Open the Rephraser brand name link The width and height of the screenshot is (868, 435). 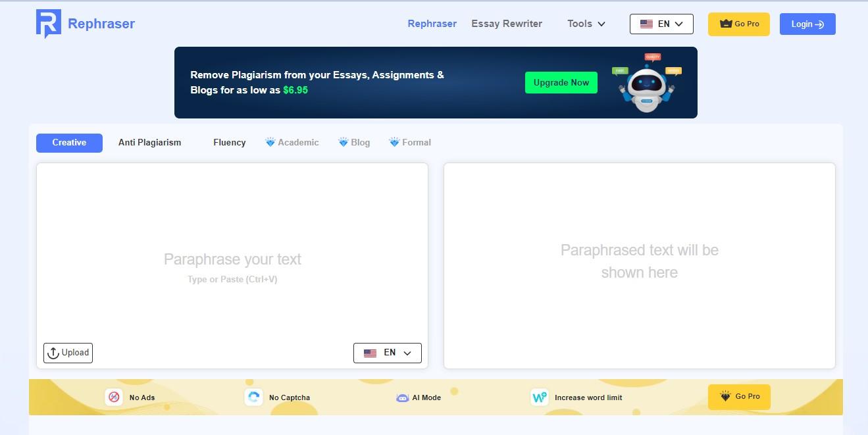[x=101, y=24]
